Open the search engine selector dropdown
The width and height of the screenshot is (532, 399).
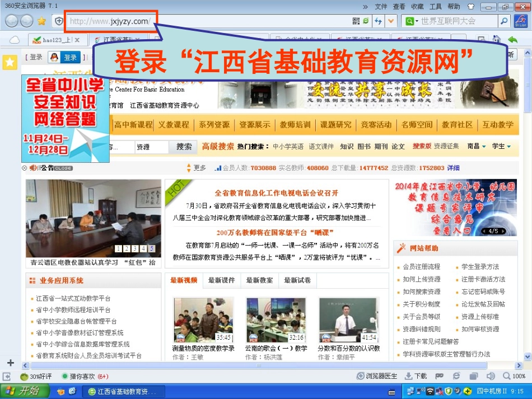(412, 21)
